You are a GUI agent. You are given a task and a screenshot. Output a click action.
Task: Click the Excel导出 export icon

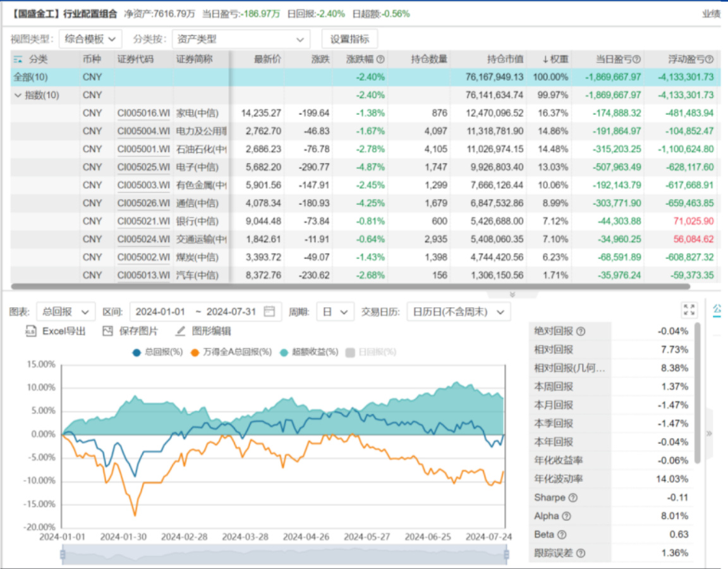click(31, 331)
